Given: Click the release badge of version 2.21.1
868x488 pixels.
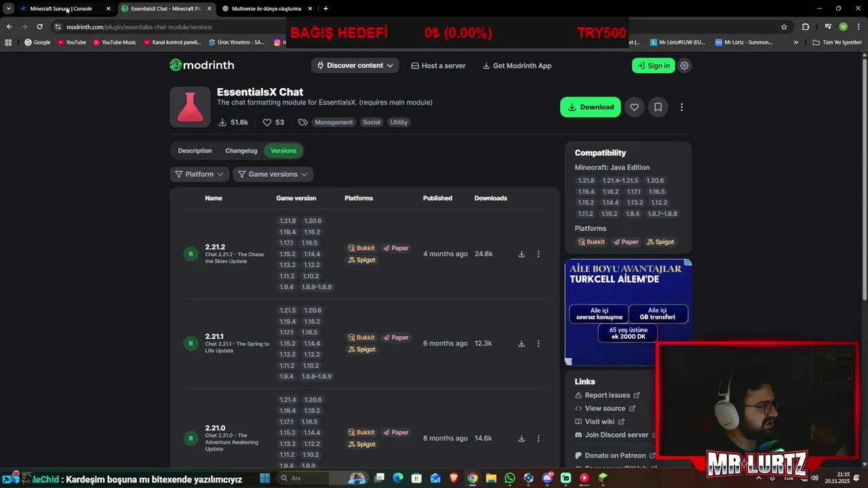Looking at the screenshot, I should pyautogui.click(x=191, y=344).
